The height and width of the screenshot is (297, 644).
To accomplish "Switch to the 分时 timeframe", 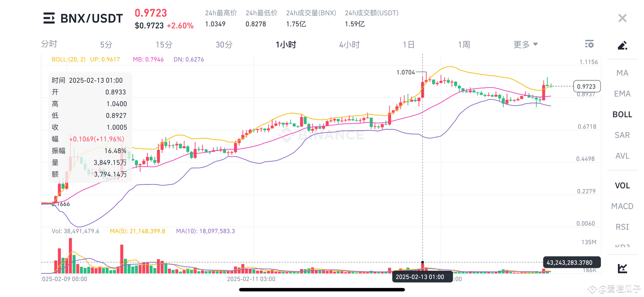I will 49,44.
